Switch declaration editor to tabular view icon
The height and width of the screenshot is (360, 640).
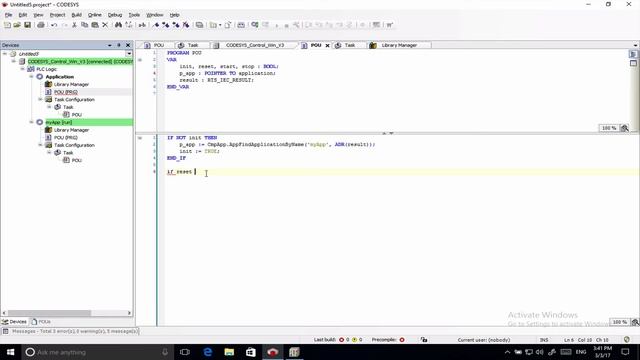pyautogui.click(x=633, y=63)
